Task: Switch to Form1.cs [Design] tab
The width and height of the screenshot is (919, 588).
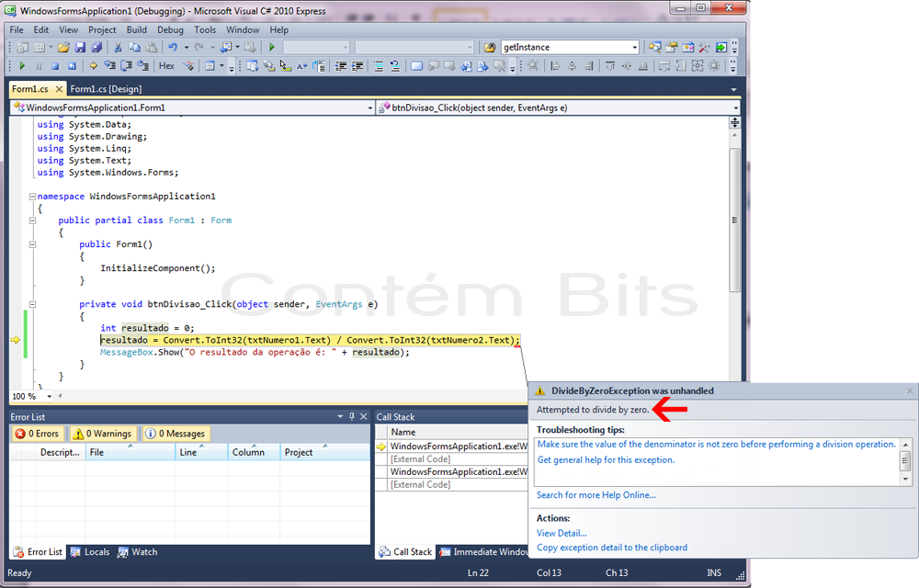Action: tap(106, 89)
